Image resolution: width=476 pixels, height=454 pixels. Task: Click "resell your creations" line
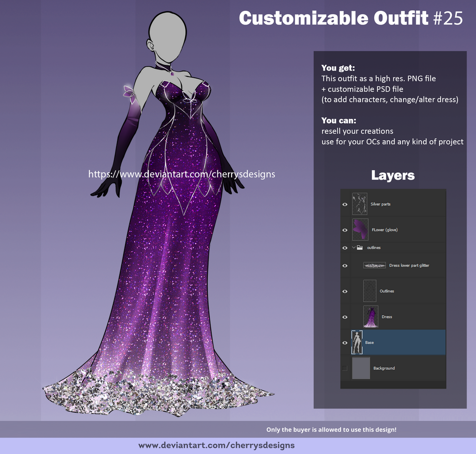(357, 131)
